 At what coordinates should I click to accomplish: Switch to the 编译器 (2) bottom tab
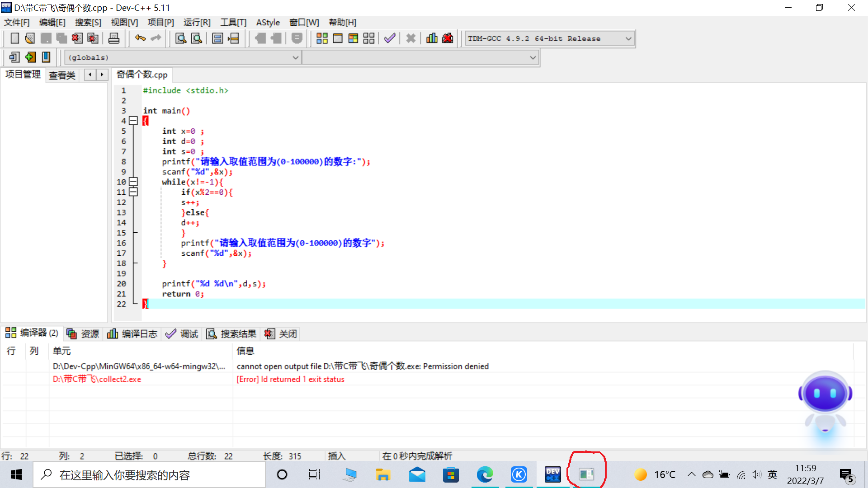coord(32,333)
